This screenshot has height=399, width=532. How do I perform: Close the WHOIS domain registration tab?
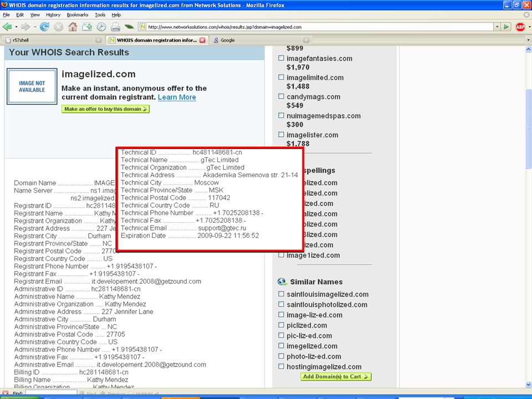(203, 40)
